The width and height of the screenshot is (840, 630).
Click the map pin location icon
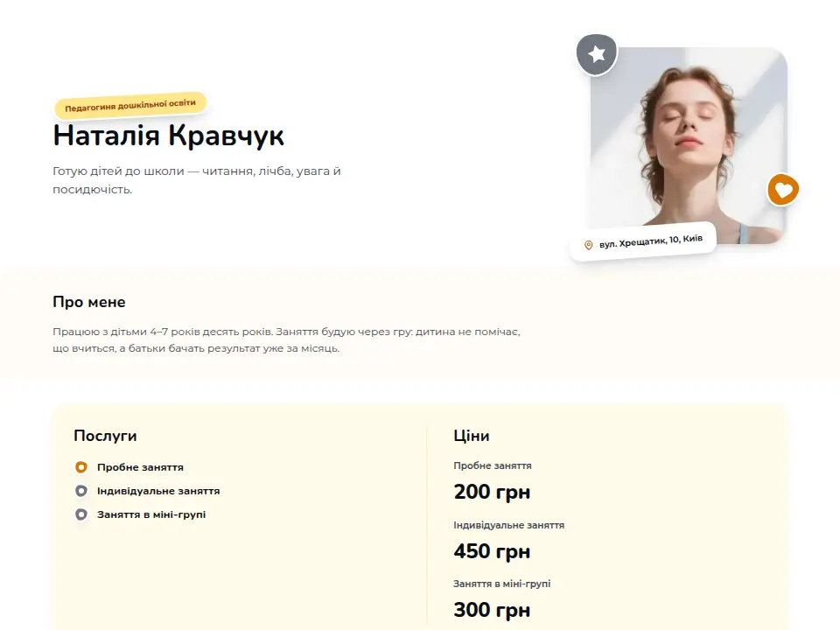pyautogui.click(x=588, y=245)
